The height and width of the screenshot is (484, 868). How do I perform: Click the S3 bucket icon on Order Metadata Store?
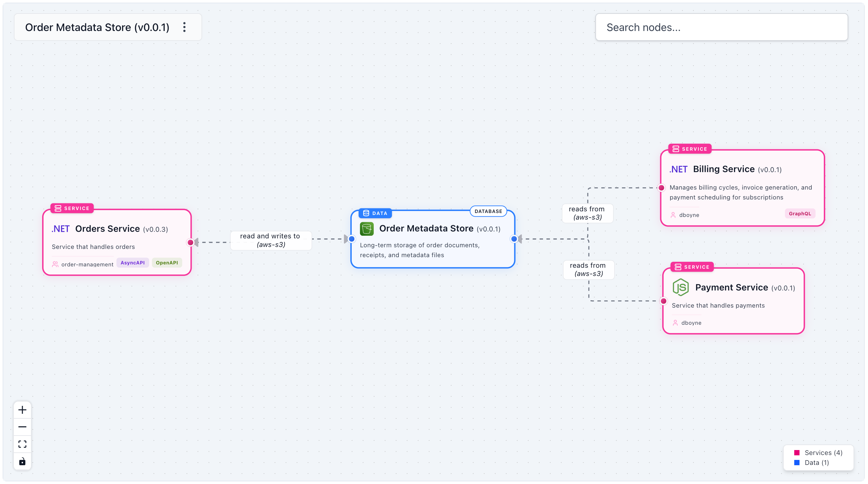pos(366,229)
